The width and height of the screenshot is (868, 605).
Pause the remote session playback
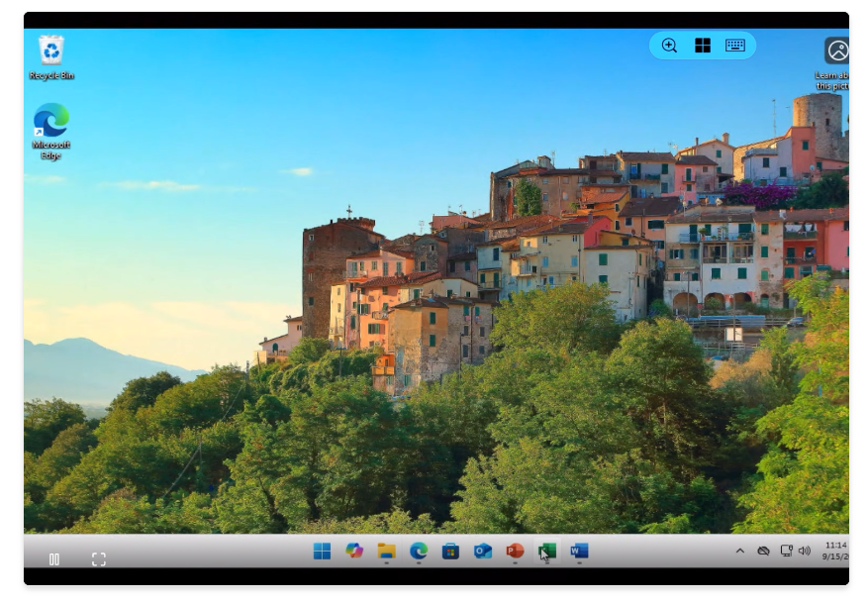tap(54, 559)
